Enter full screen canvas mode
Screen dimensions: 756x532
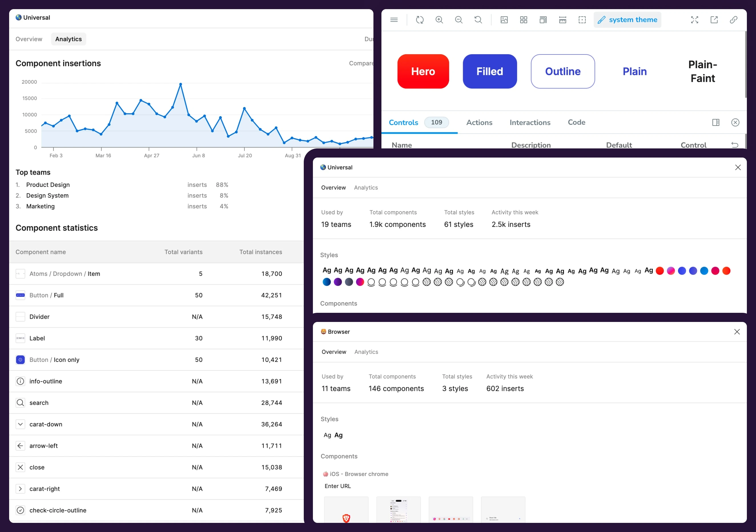(x=694, y=20)
